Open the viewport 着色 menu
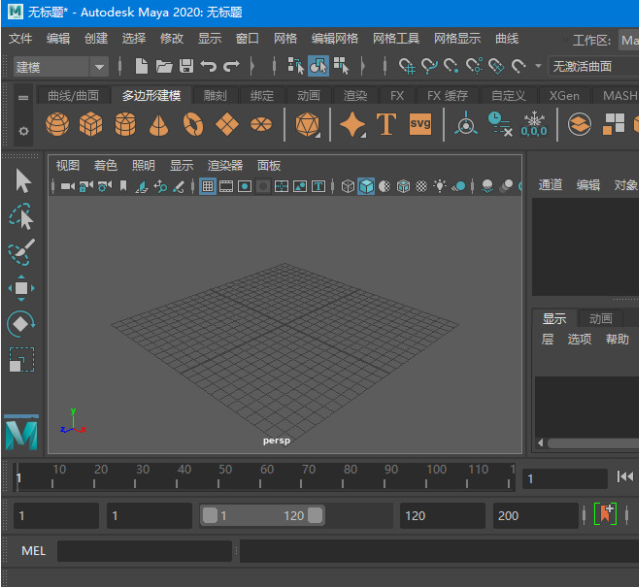 point(106,166)
